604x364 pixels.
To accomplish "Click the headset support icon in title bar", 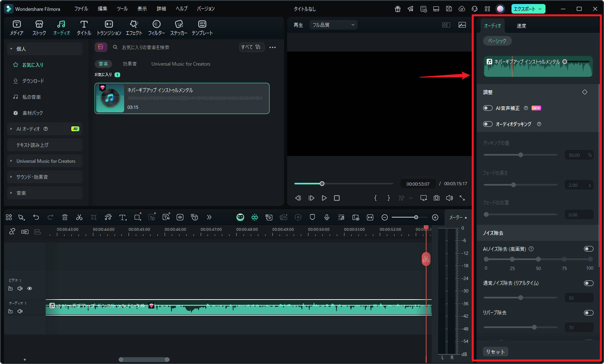I will coord(475,9).
